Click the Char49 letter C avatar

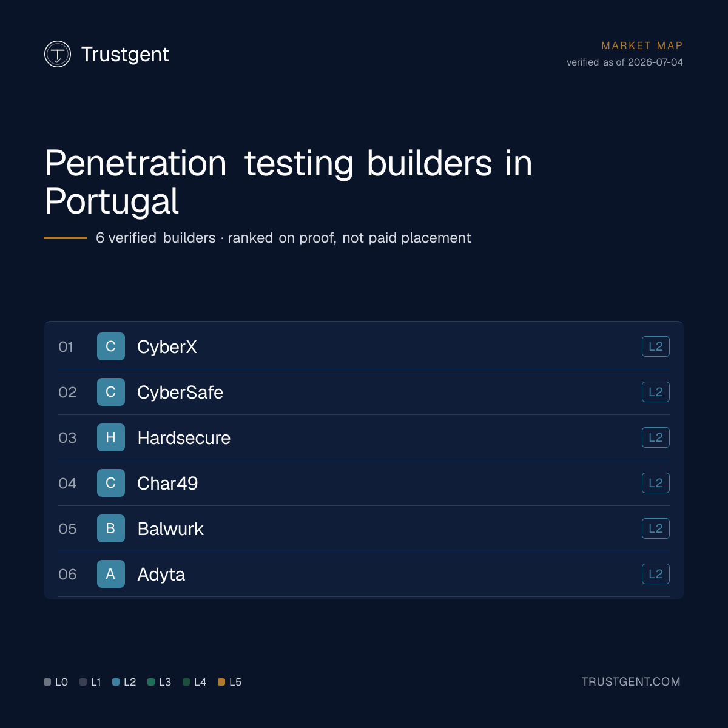tap(111, 483)
